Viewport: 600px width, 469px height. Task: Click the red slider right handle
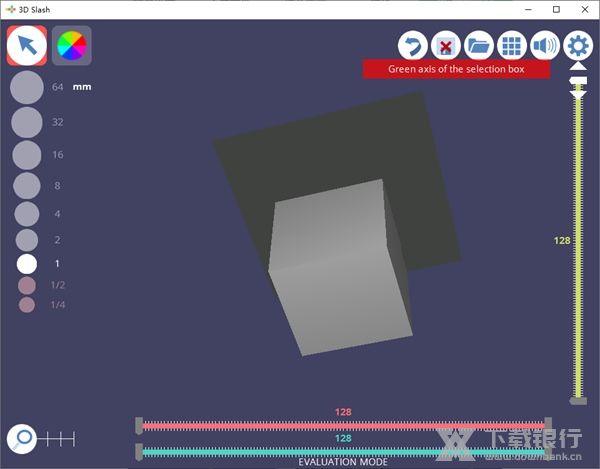point(548,426)
